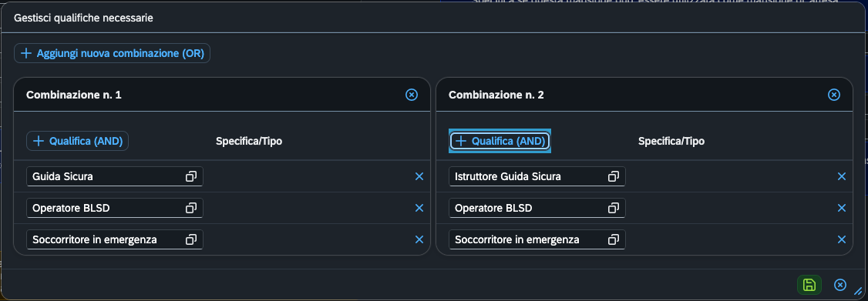Grab the dialog resize handle corner
868x301 pixels.
[x=858, y=290]
